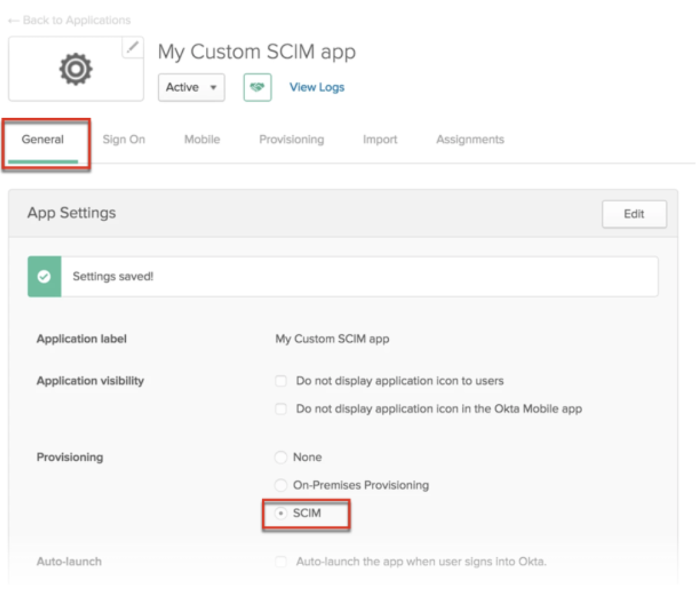Image resolution: width=700 pixels, height=596 pixels.
Task: Switch to the Sign On tab
Action: 124,139
